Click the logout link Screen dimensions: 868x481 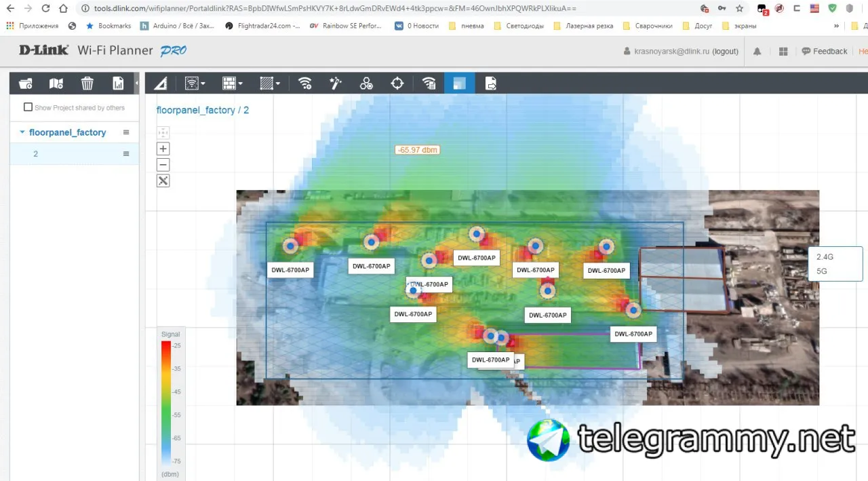pyautogui.click(x=726, y=52)
